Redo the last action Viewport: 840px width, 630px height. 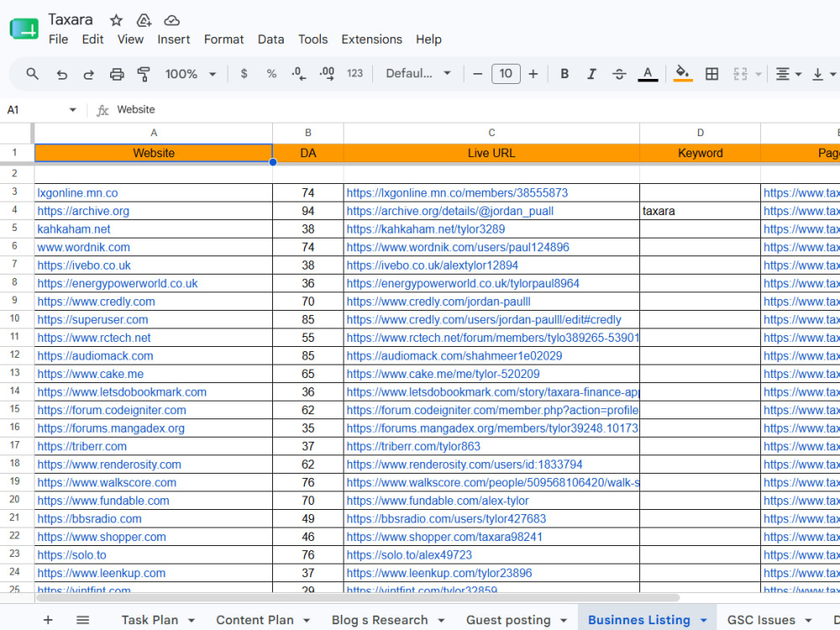tap(89, 74)
